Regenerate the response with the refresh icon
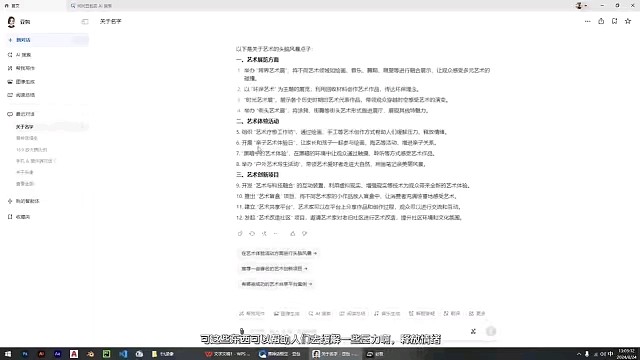Image resolution: width=640 pixels, height=360 pixels. click(x=252, y=233)
